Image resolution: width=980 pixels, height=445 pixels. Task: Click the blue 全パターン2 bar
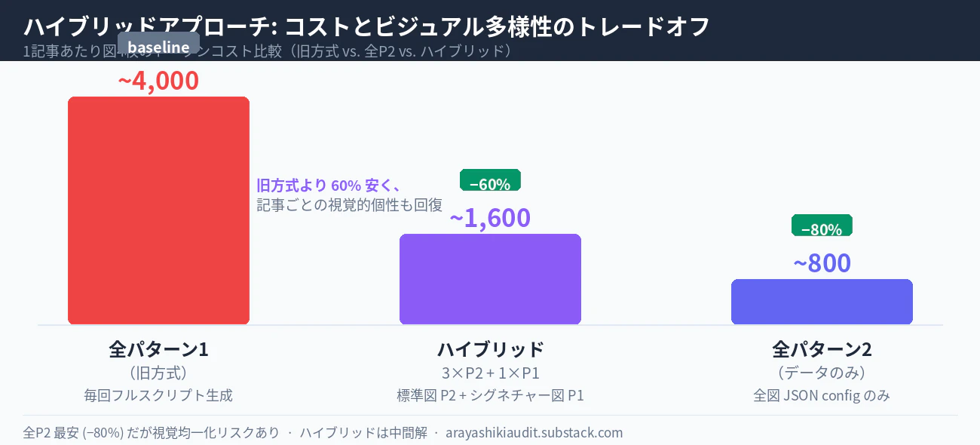tap(822, 302)
